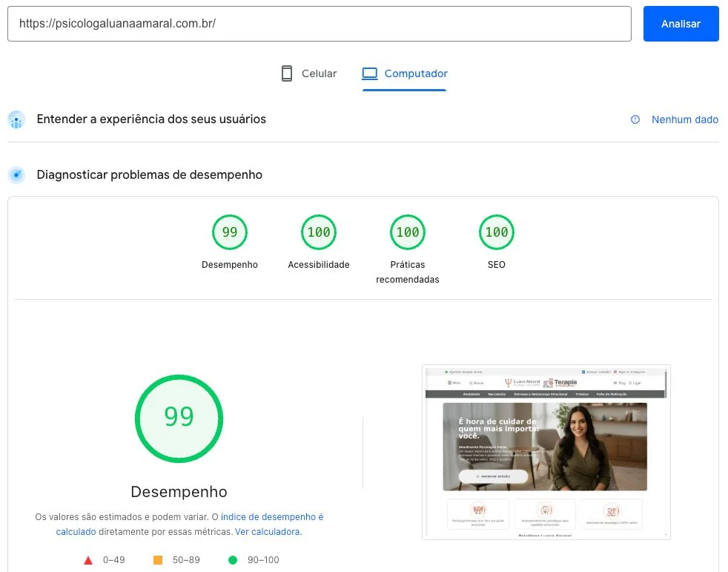The height and width of the screenshot is (572, 728).
Task: Select the SEO score gauge showing 100
Action: point(497,232)
